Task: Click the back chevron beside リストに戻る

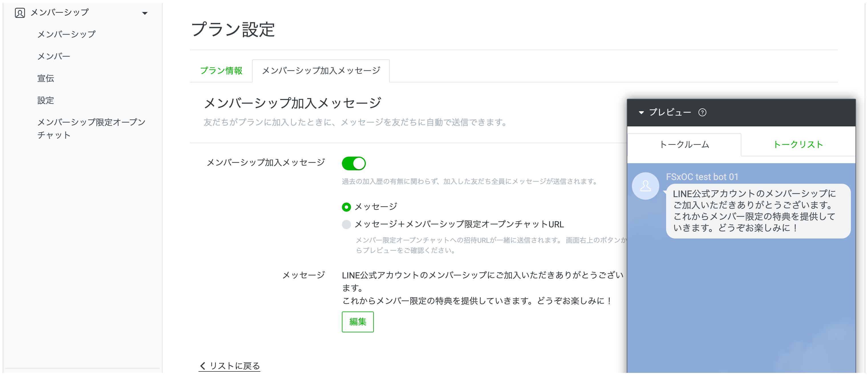Action: click(202, 366)
